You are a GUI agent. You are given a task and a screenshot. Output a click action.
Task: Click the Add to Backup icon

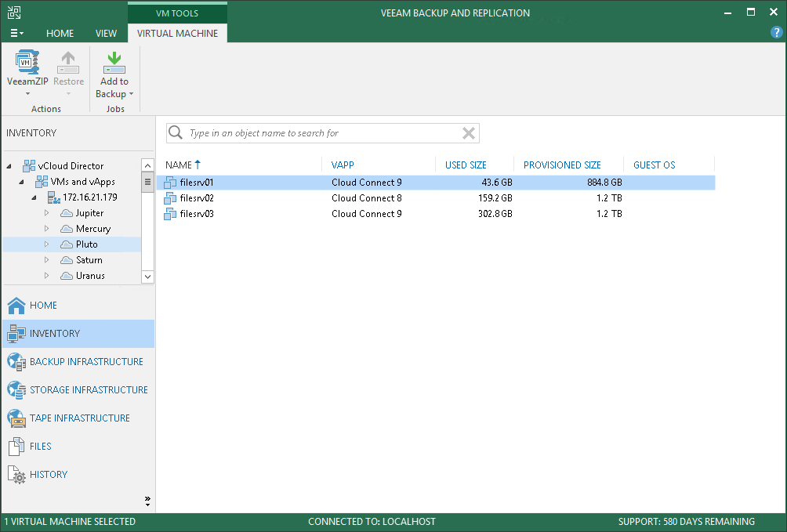tap(114, 62)
